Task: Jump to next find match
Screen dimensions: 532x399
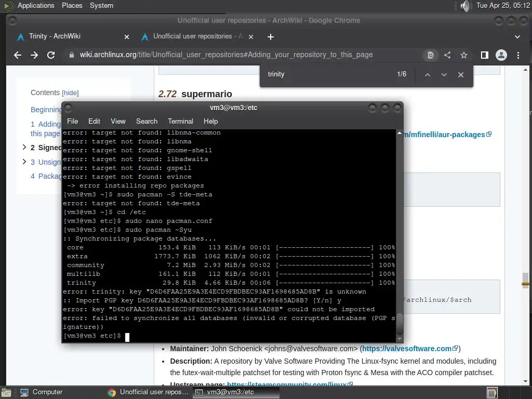Action: click(x=444, y=75)
